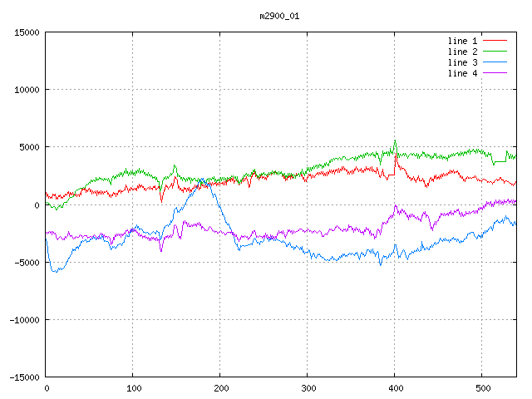Select the 'line 1' legend label
The image size is (532, 399).
point(463,41)
